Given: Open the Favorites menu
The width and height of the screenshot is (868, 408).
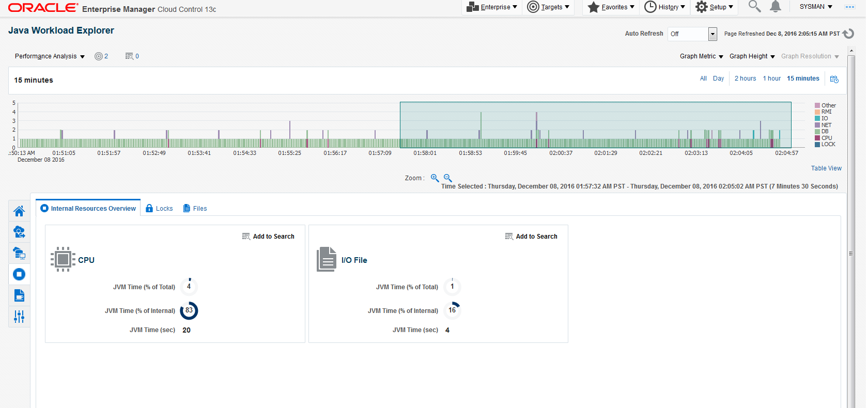Looking at the screenshot, I should [x=611, y=7].
